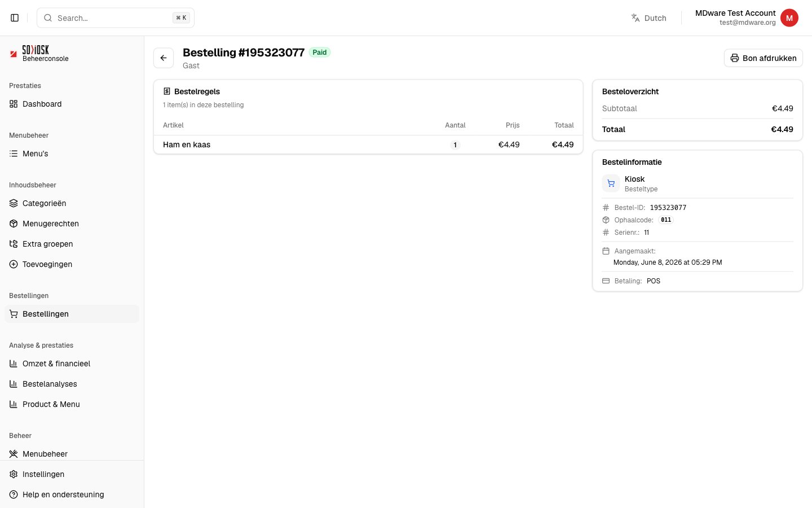
Task: Click the printer icon
Action: [x=735, y=58]
